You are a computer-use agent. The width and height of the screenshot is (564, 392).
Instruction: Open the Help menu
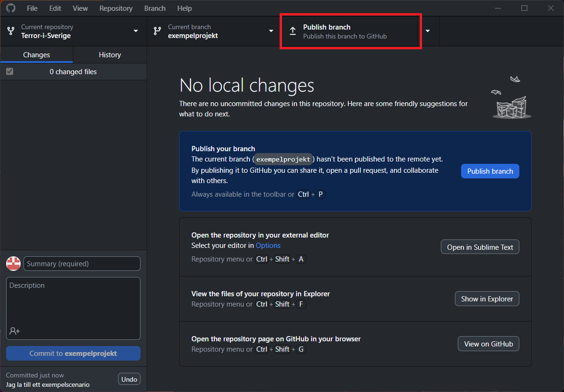(185, 8)
